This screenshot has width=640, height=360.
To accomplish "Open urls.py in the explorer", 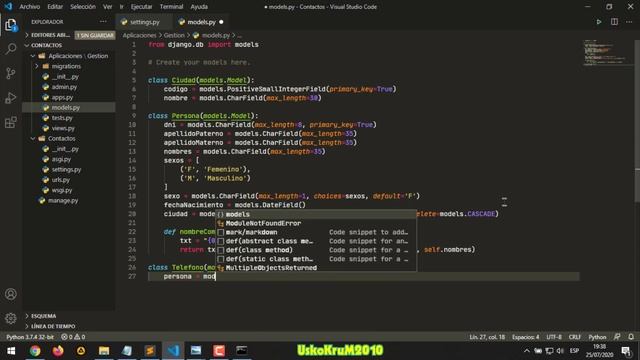I will [60, 180].
